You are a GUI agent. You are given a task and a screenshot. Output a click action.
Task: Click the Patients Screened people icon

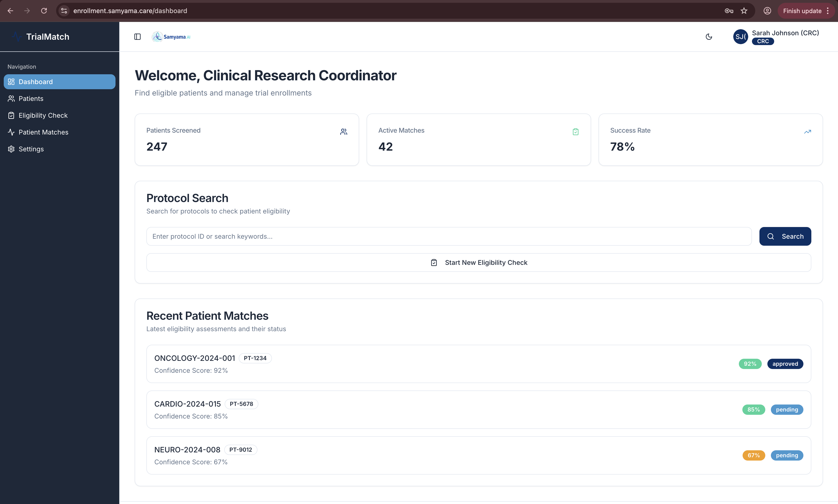click(x=344, y=132)
